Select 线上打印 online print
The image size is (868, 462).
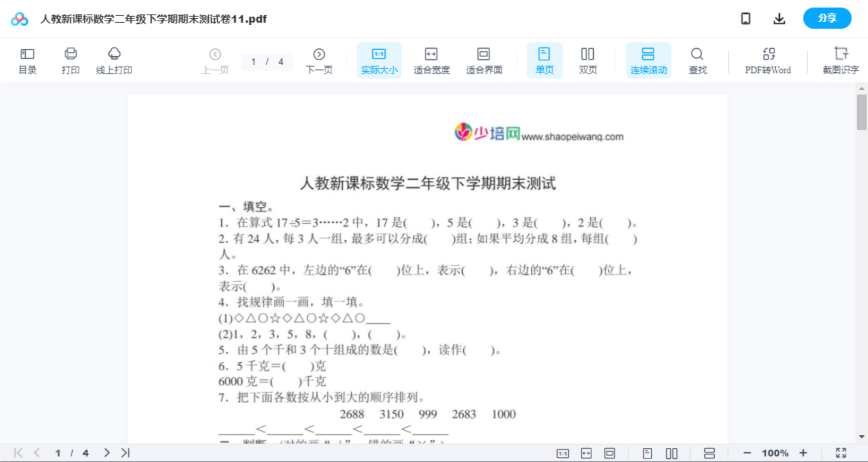pyautogui.click(x=114, y=60)
